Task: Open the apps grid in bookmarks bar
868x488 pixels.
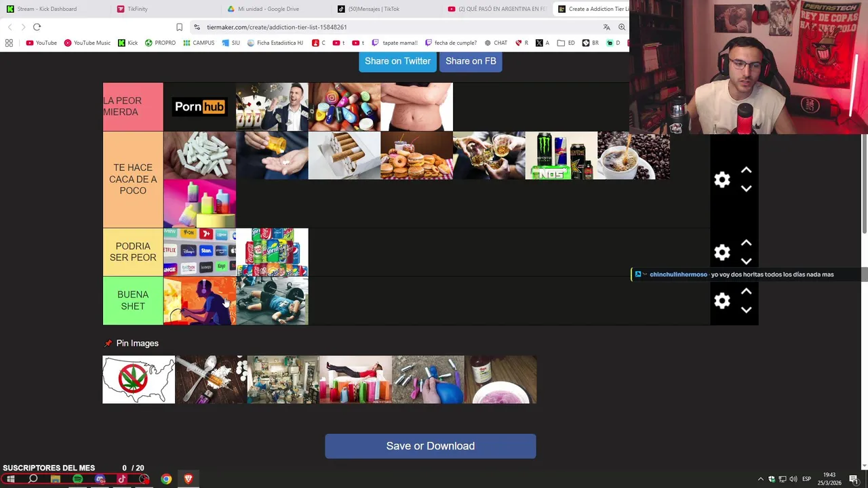Action: tap(9, 43)
